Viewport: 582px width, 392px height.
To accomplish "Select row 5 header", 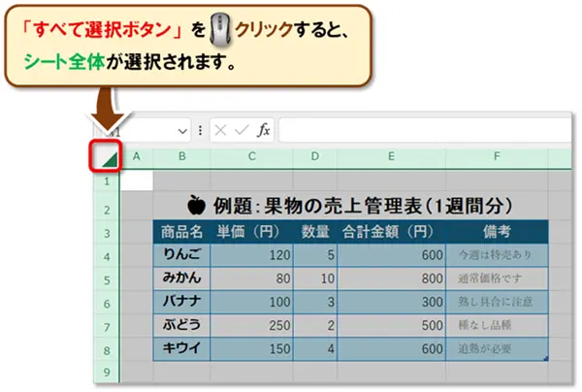I will [x=107, y=279].
